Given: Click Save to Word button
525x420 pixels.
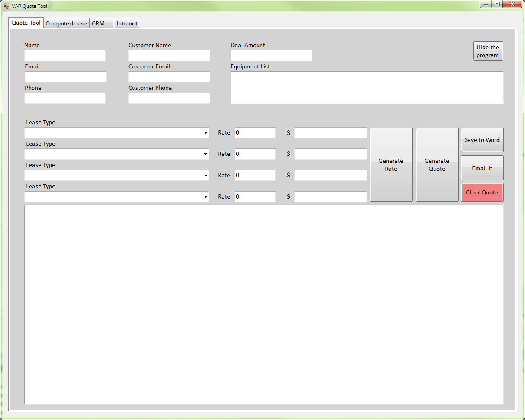Looking at the screenshot, I should (x=482, y=140).
